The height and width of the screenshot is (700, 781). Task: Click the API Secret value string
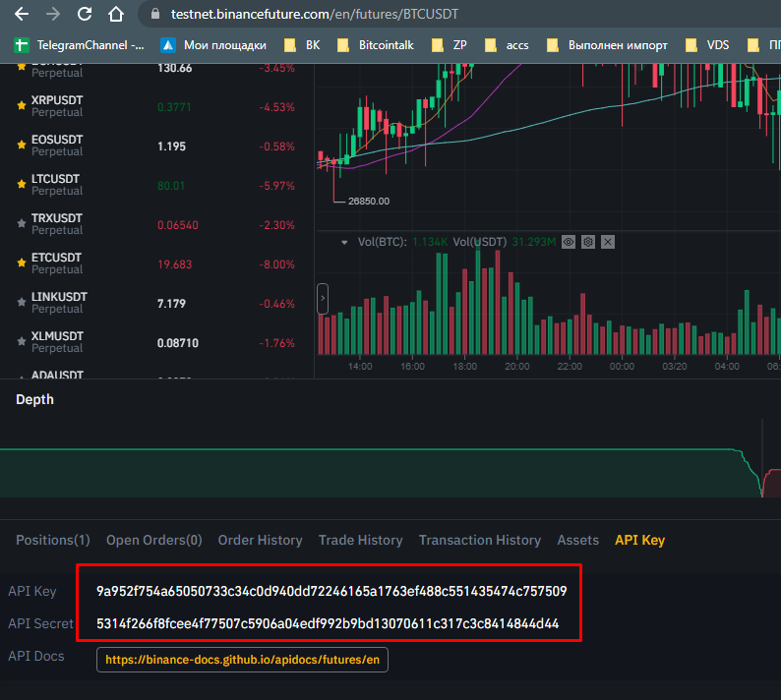click(x=328, y=623)
